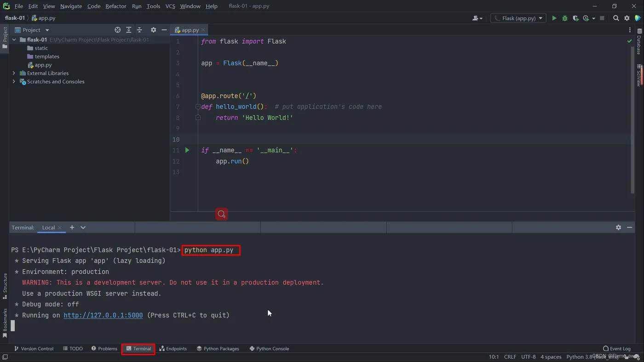Add a new terminal session with plus
This screenshot has width=644, height=362.
[72, 227]
